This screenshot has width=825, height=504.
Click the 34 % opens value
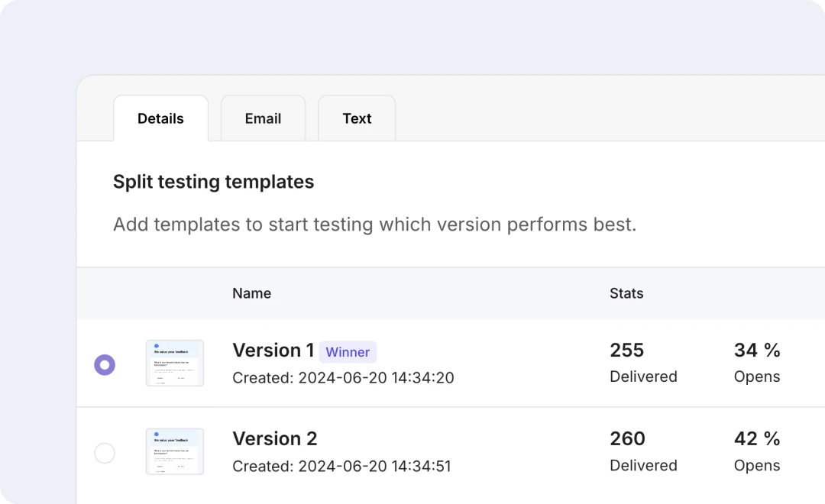coord(757,351)
